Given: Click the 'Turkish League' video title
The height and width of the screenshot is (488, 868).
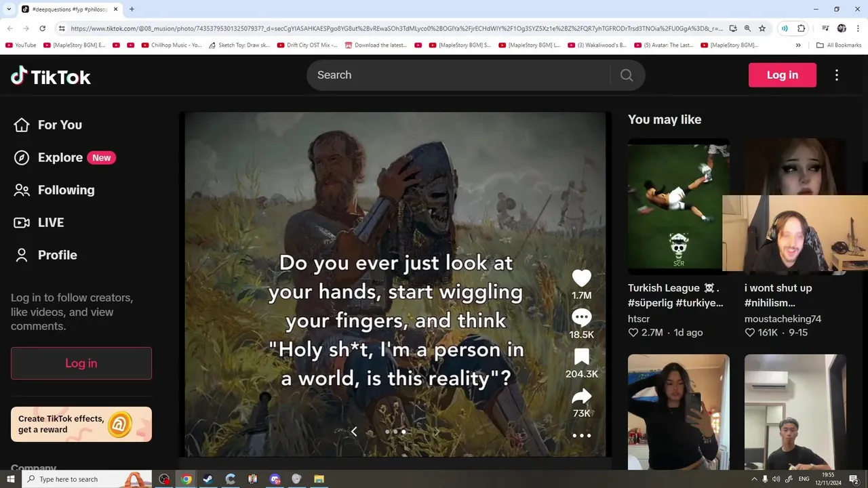Looking at the screenshot, I should click(675, 296).
